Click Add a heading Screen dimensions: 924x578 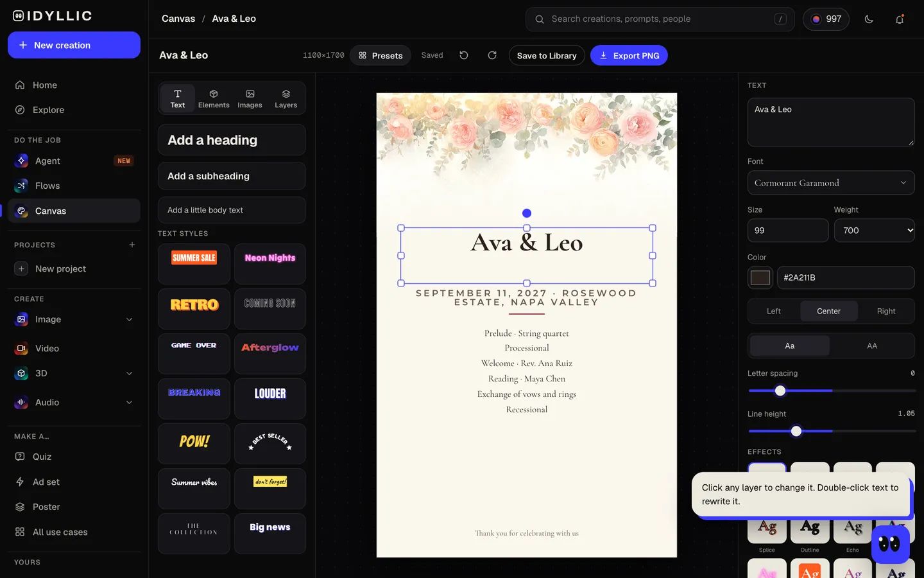[x=232, y=140]
